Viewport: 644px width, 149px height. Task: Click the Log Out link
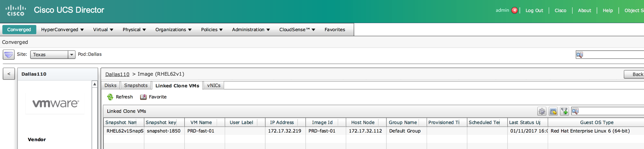534,10
